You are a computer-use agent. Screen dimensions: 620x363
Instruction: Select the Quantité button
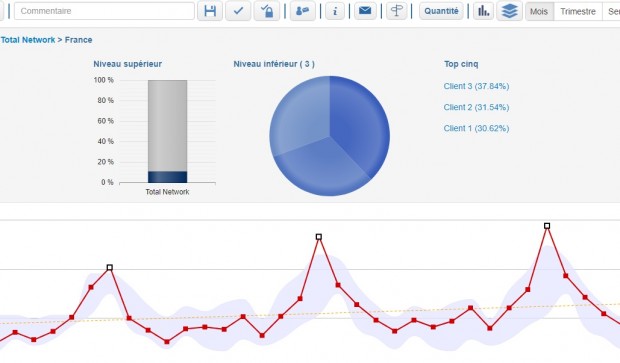pos(441,11)
